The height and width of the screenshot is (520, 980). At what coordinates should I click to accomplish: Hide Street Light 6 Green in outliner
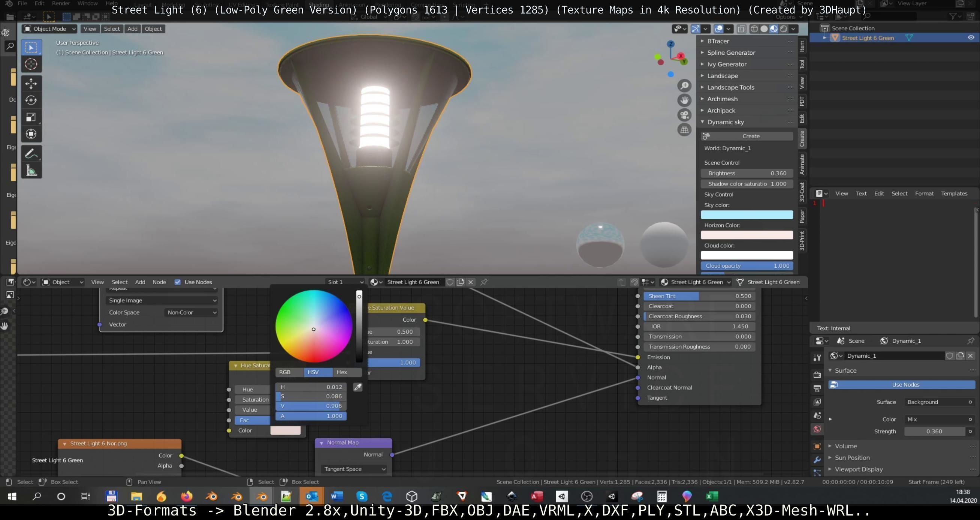point(971,37)
